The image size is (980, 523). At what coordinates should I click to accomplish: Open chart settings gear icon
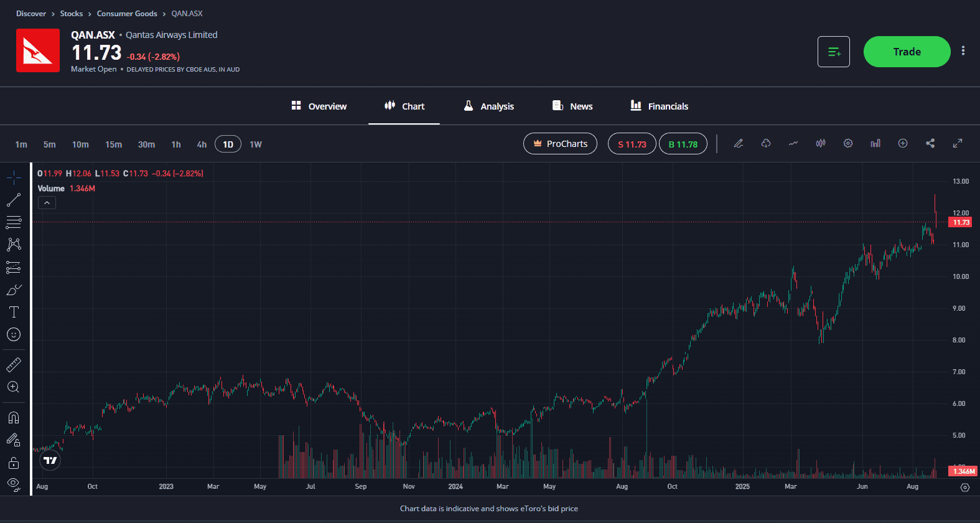tap(848, 143)
